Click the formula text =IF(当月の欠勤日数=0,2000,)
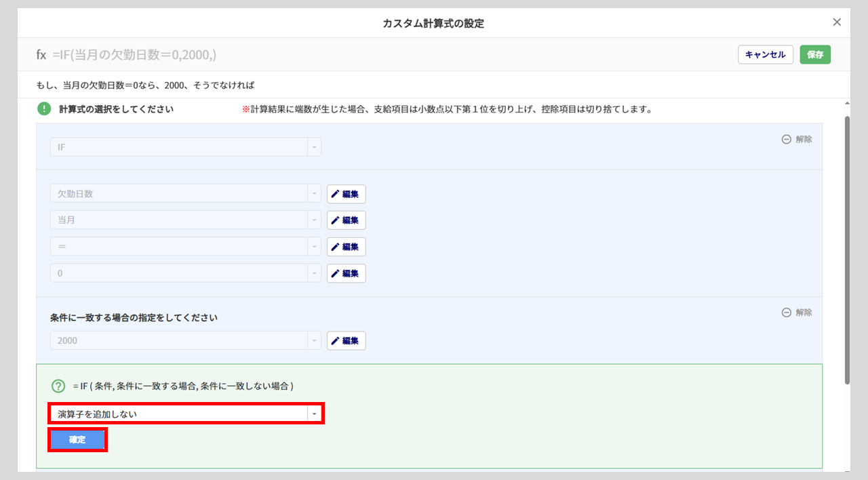 [x=134, y=55]
